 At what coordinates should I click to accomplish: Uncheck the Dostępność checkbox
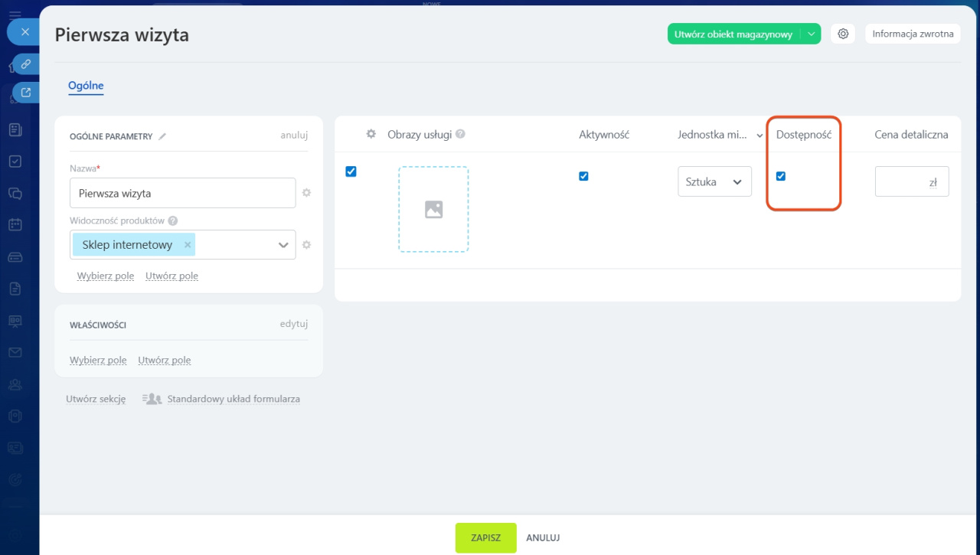point(781,176)
